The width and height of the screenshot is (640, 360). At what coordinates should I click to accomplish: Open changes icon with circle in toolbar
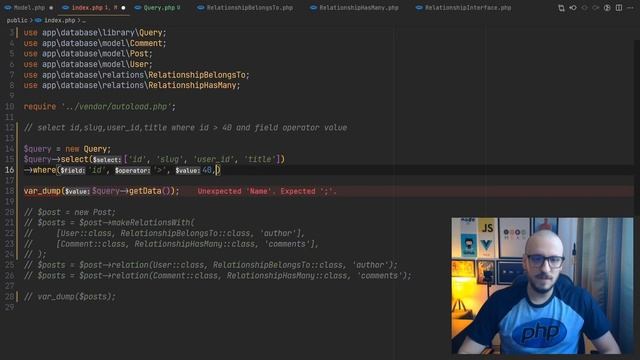point(573,8)
